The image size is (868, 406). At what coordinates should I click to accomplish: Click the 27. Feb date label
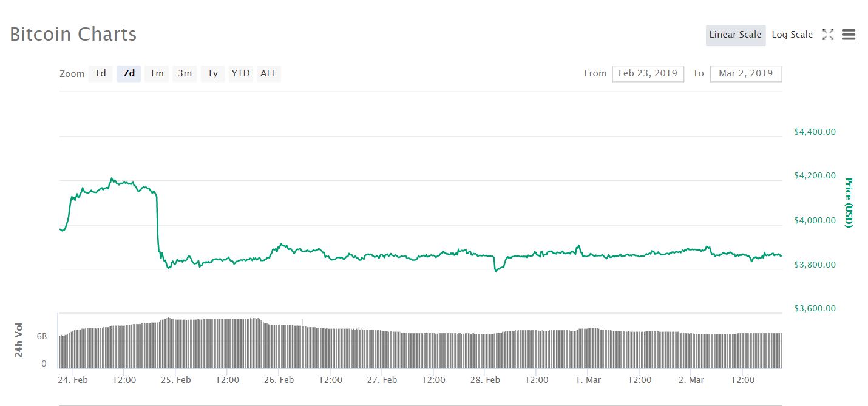point(382,380)
